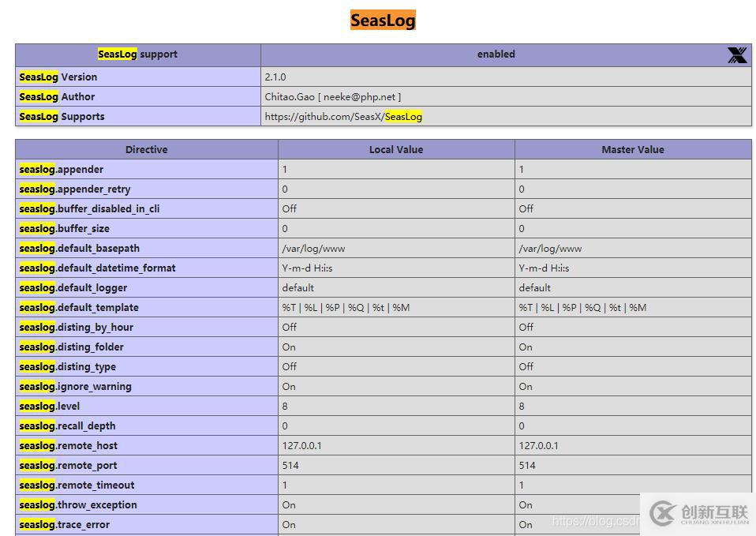This screenshot has width=756, height=536.
Task: Click local value On of disting_folder
Action: [289, 347]
